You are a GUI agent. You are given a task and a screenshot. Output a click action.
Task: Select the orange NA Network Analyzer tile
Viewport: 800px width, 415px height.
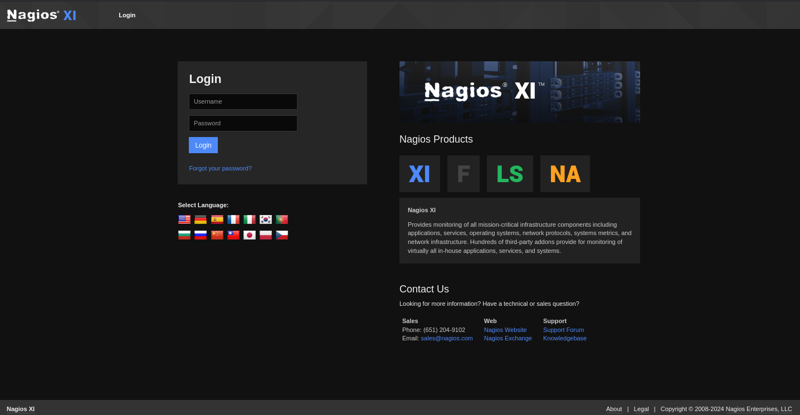[x=565, y=174]
